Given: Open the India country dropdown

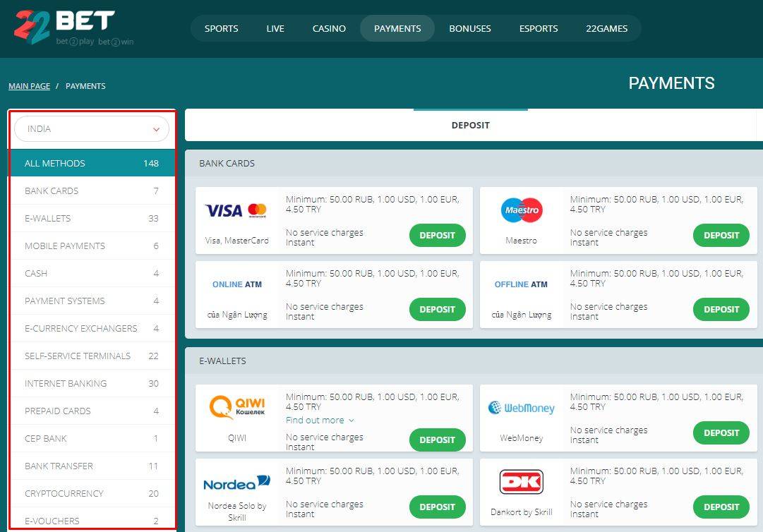Looking at the screenshot, I should 92,129.
